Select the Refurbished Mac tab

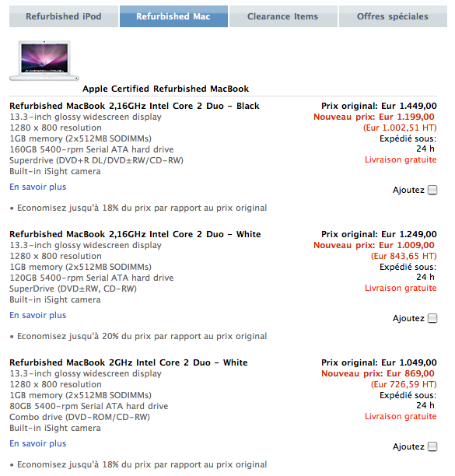click(x=173, y=16)
